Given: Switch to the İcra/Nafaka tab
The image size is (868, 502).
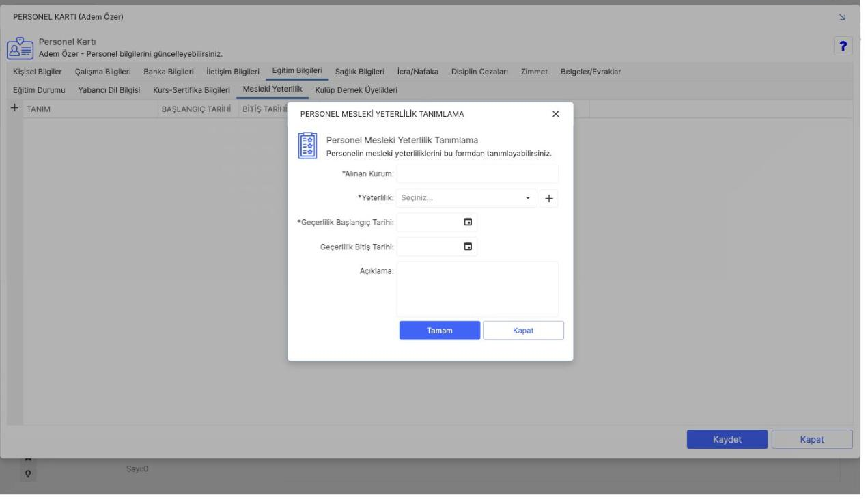Looking at the screenshot, I should pyautogui.click(x=417, y=72).
